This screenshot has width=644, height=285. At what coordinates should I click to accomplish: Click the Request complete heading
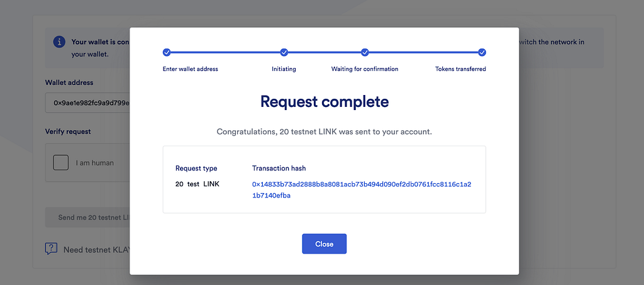tap(325, 101)
